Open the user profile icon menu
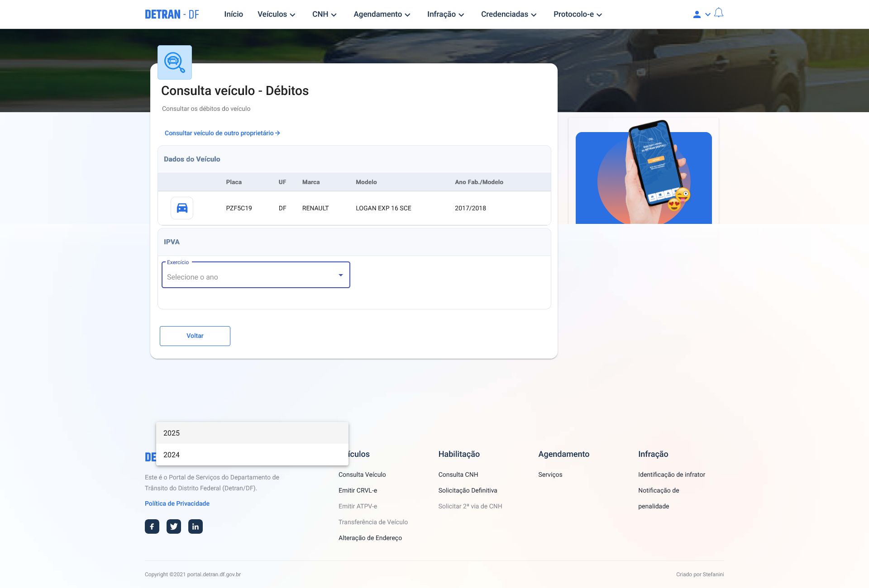Viewport: 869px width, 588px height. [697, 14]
